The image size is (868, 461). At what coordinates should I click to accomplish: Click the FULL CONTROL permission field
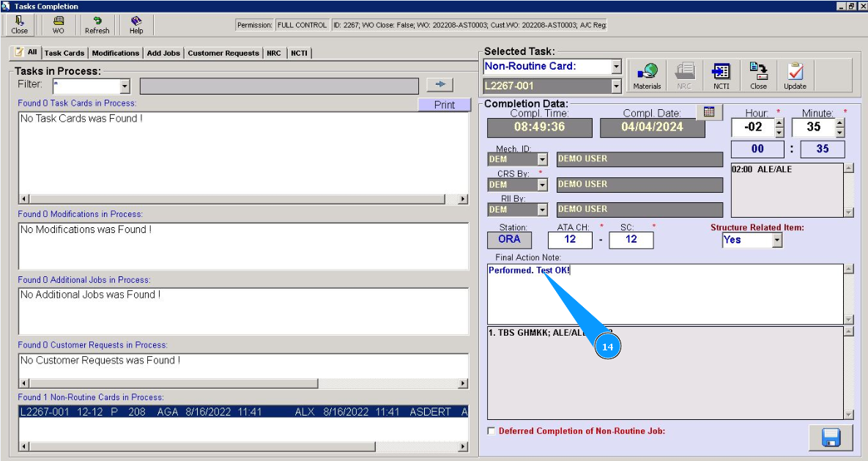pyautogui.click(x=302, y=25)
